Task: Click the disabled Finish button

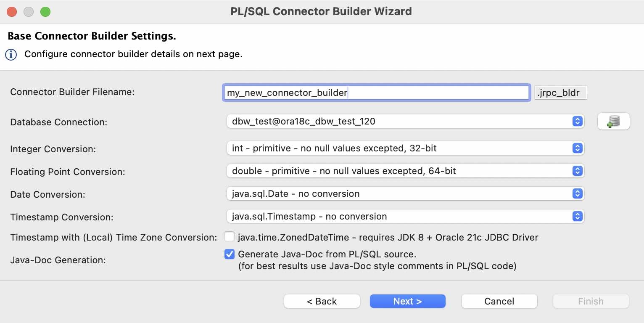Action: tap(590, 301)
